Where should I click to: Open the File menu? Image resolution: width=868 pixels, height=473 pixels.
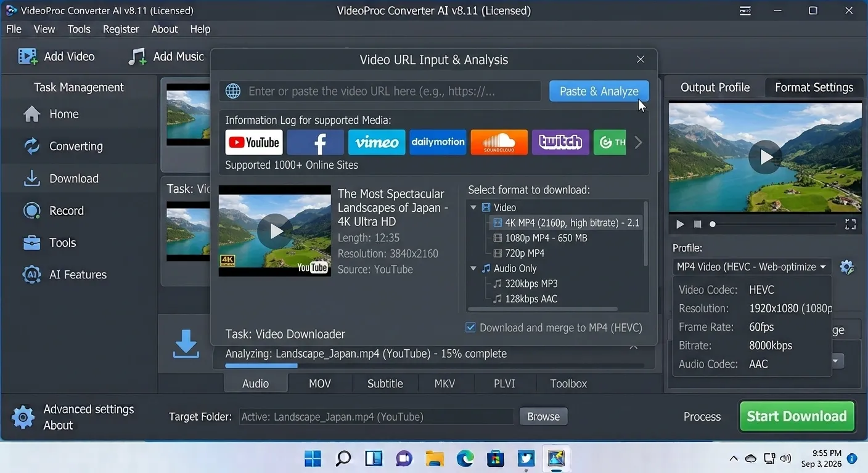point(14,29)
